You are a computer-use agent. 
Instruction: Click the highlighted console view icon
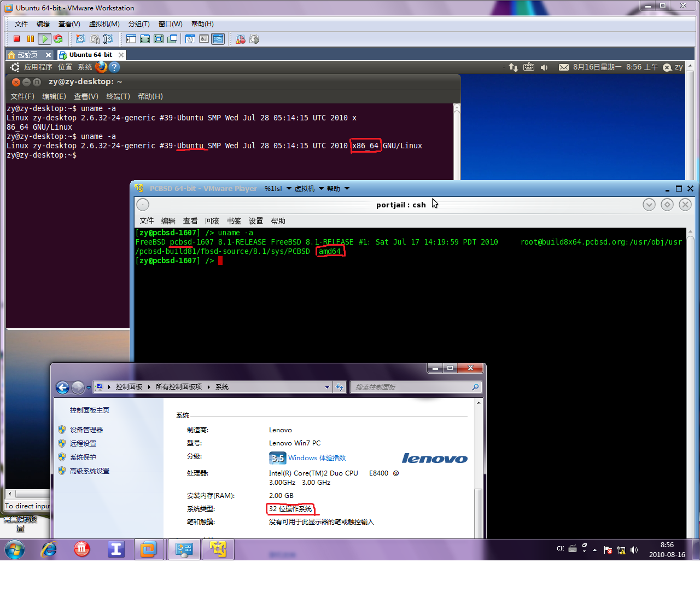point(218,39)
